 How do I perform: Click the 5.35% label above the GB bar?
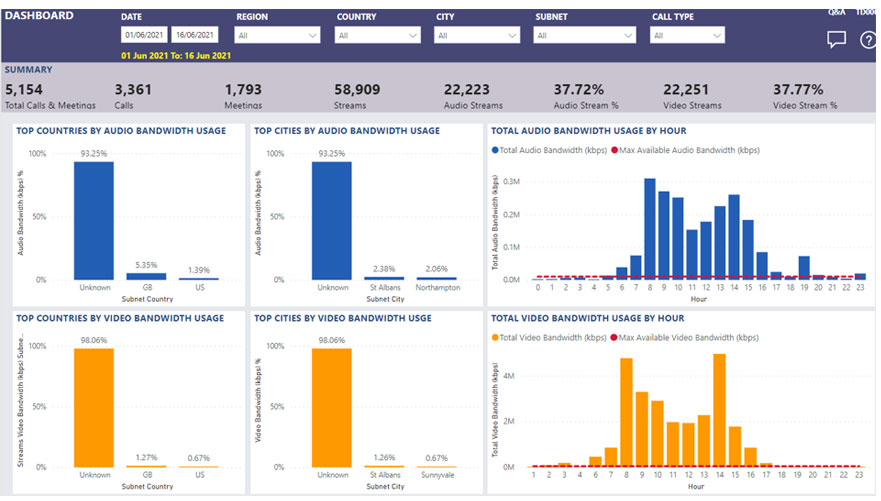click(x=146, y=265)
